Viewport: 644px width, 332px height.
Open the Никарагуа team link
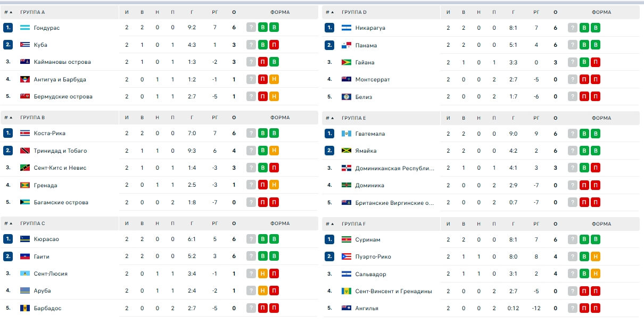pos(370,28)
